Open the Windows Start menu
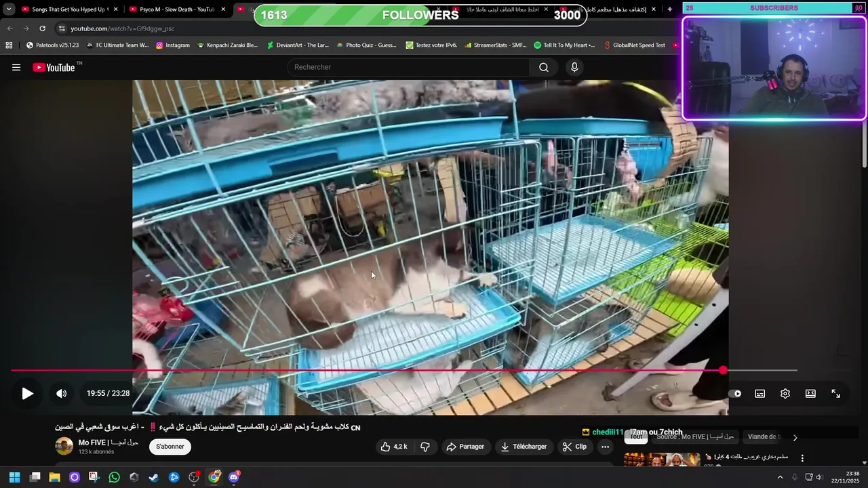 (x=14, y=477)
